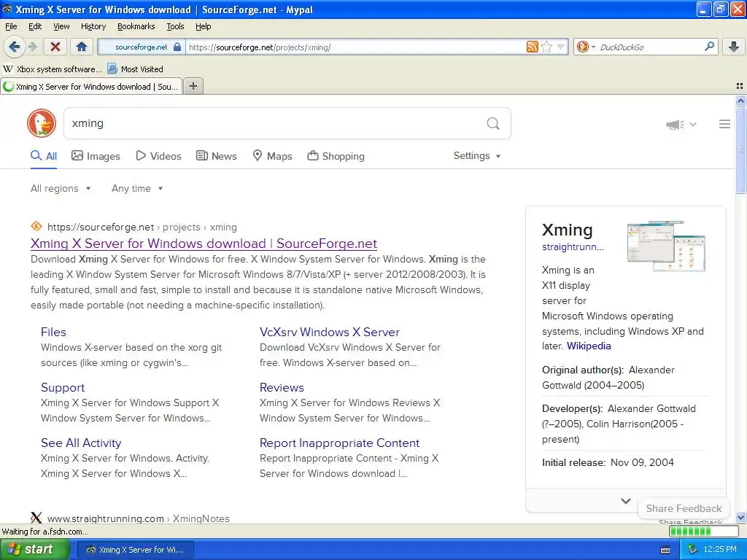This screenshot has width=747, height=560.
Task: Open the History menu
Action: (x=93, y=26)
